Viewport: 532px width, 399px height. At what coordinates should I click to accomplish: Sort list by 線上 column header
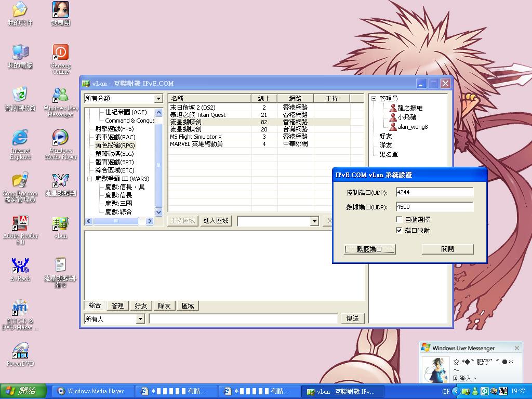pos(264,98)
